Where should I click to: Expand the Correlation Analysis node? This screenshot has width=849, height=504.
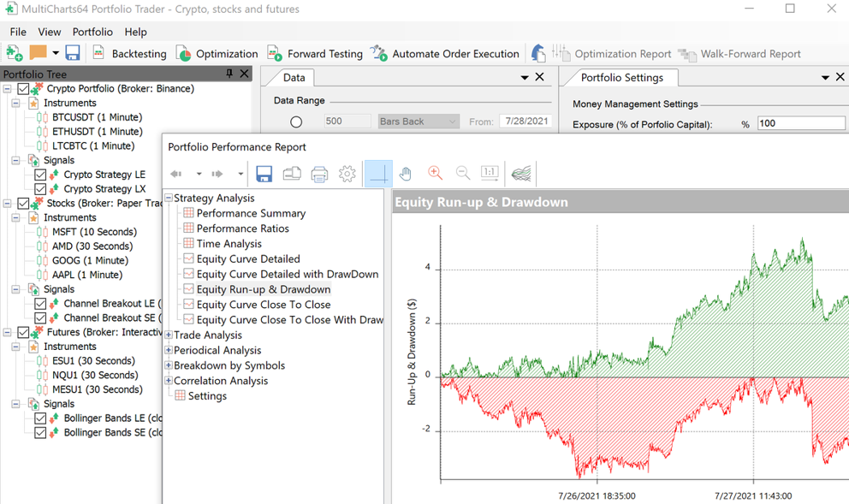[169, 381]
